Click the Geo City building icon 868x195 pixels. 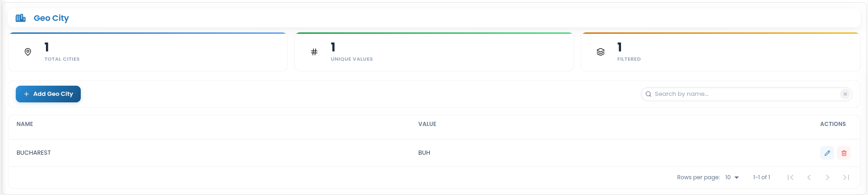[x=20, y=18]
